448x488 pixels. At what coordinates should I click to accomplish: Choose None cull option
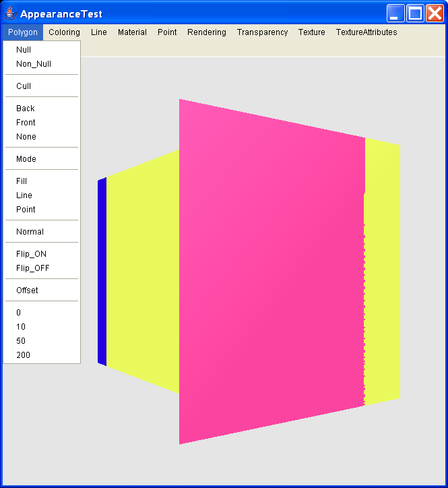pos(42,137)
